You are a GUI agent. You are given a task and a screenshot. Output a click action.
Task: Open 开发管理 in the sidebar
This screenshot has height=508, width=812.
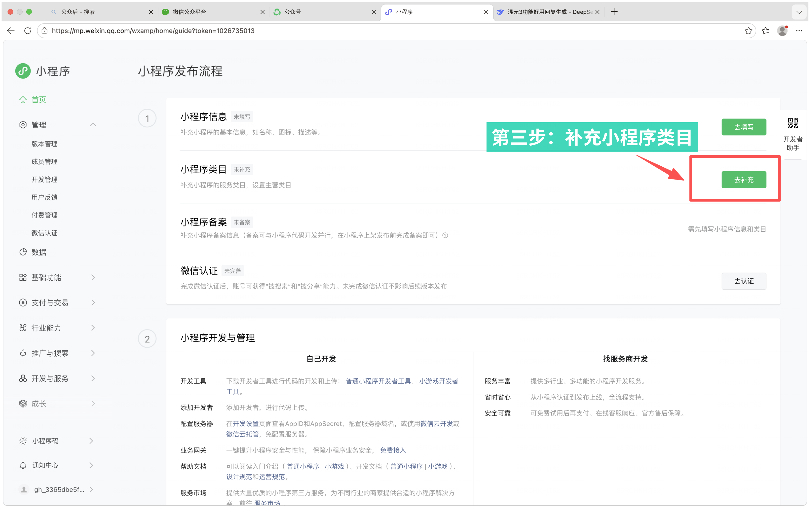pyautogui.click(x=44, y=179)
